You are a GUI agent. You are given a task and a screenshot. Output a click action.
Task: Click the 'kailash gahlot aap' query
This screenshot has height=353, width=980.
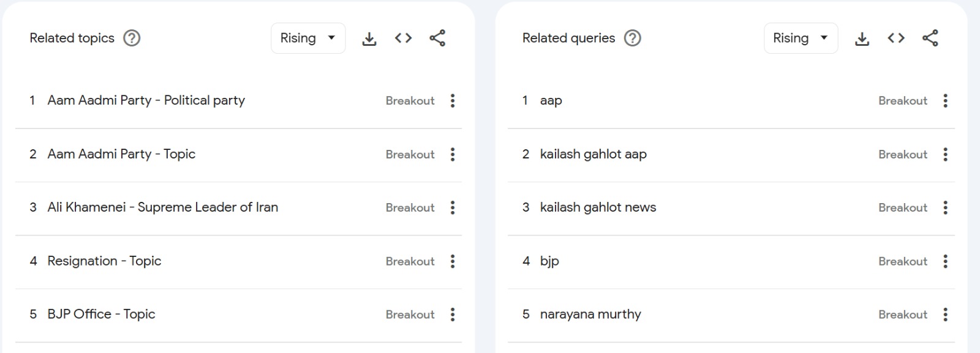point(593,154)
